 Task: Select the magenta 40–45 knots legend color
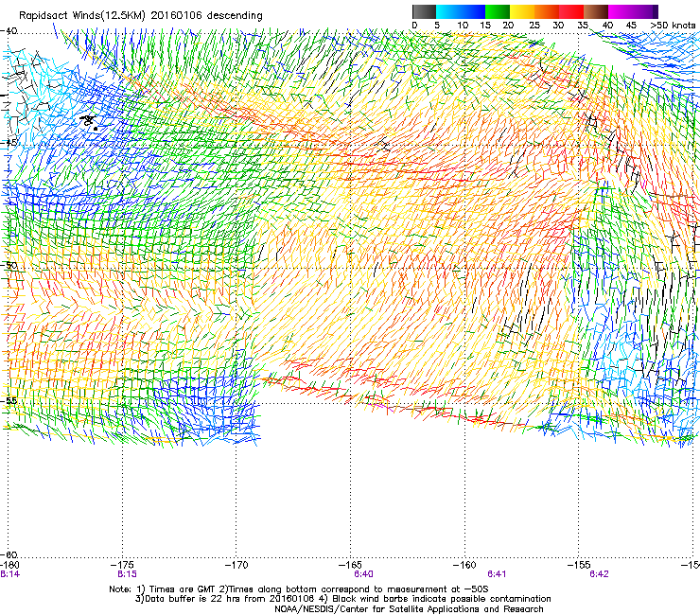coord(621,11)
